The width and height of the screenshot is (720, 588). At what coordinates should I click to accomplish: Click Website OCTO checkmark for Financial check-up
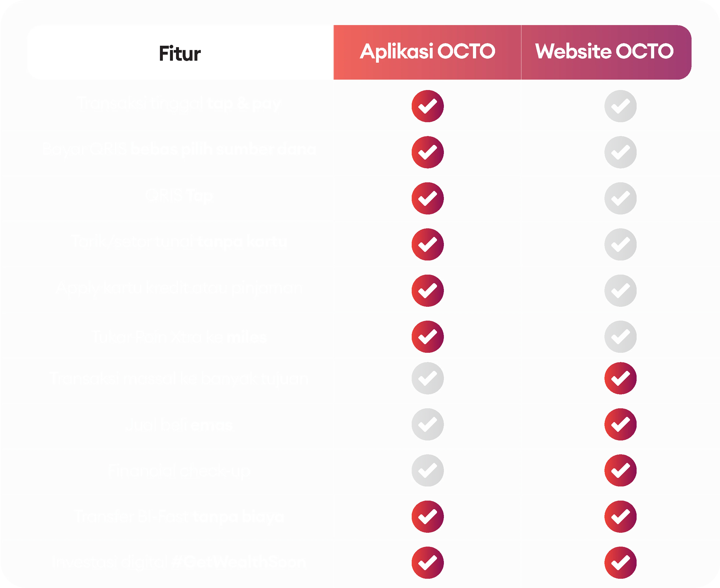[620, 470]
